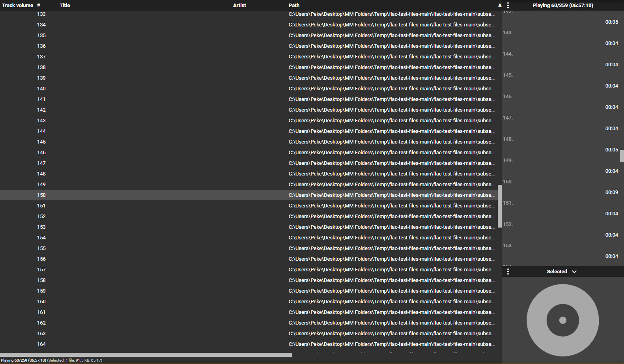Open the Playing panel three-dot menu
The height and width of the screenshot is (364, 624).
tap(508, 6)
